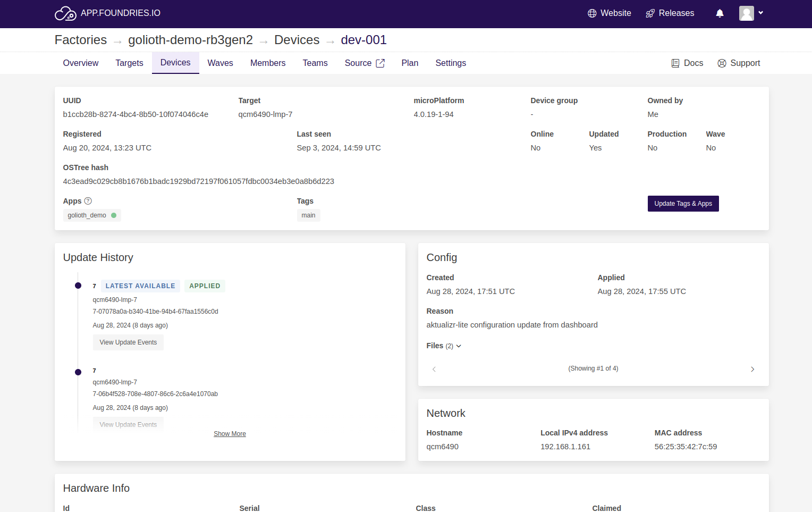
Task: Click the target value qcm6490-lmp-7 in device summary
Action: tap(265, 114)
